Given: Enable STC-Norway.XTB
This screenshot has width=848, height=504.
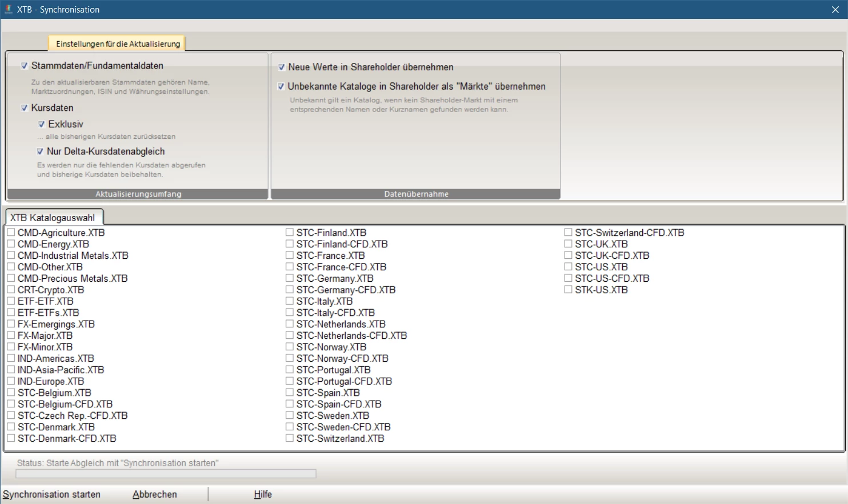Looking at the screenshot, I should tap(290, 347).
